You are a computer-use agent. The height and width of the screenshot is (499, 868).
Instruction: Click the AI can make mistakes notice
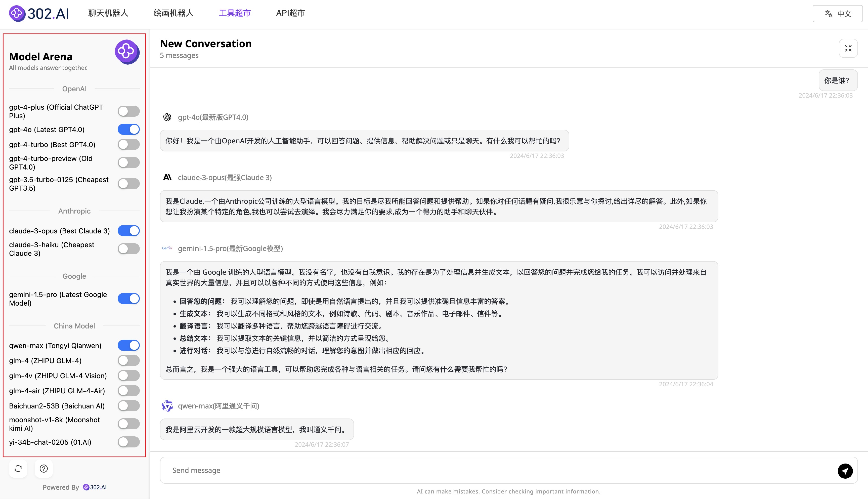pos(509,491)
